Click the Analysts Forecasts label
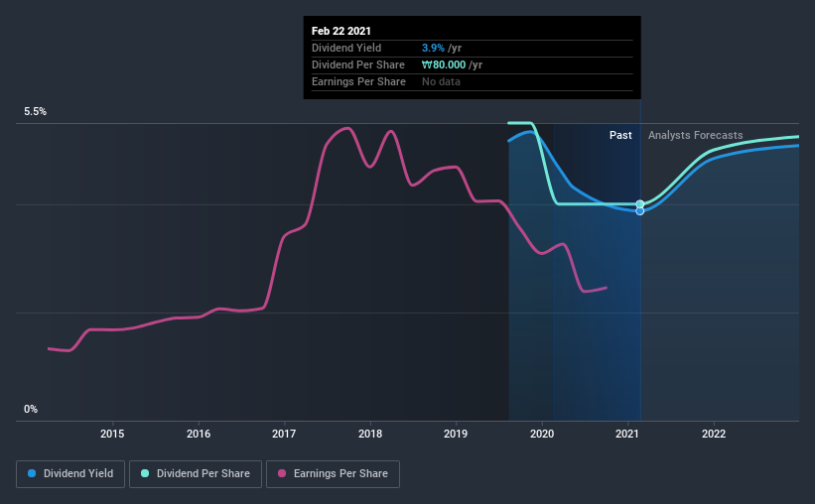 pos(696,135)
